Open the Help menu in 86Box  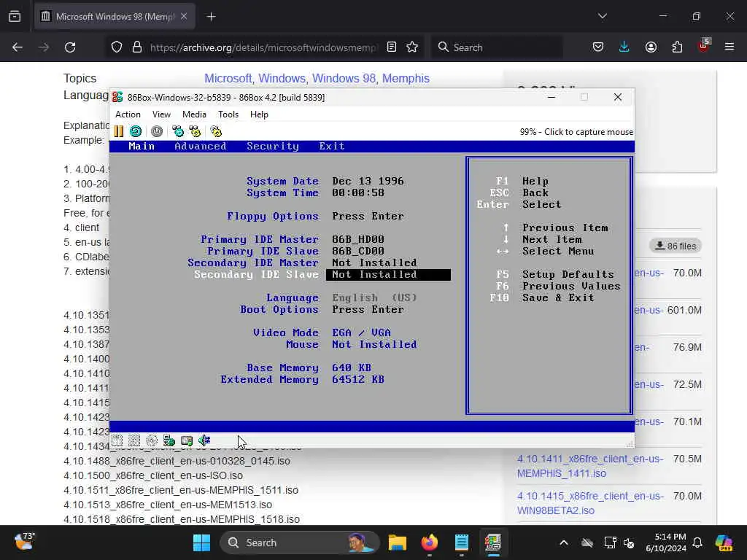pos(259,114)
